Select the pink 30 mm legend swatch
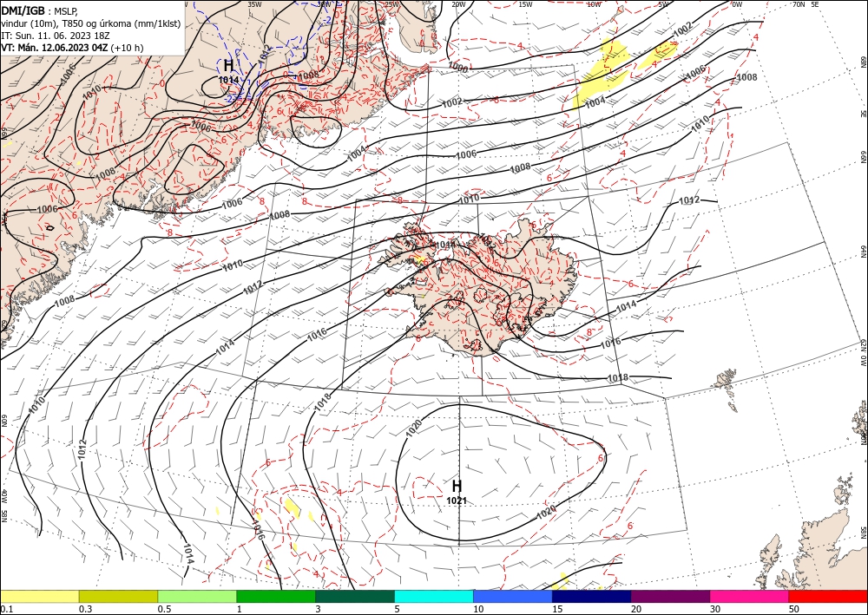Screen dimensions: 868x615 tap(750, 597)
